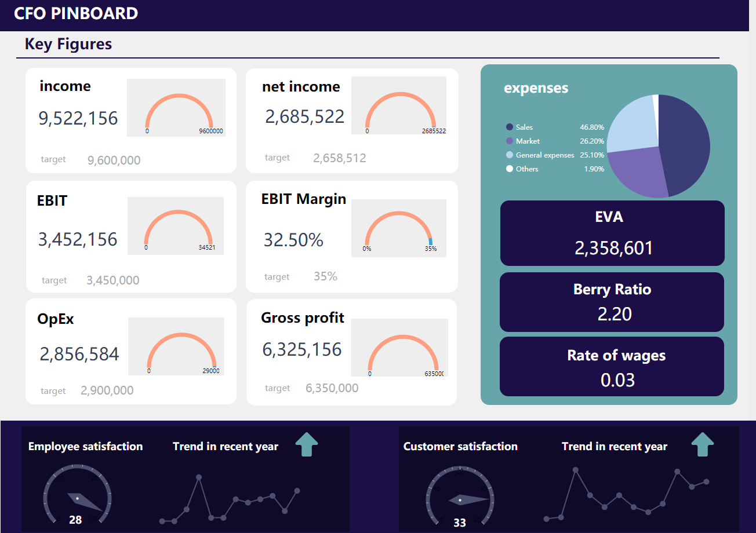The height and width of the screenshot is (533, 756).
Task: Click the net income value 2,685,522
Action: click(x=305, y=116)
